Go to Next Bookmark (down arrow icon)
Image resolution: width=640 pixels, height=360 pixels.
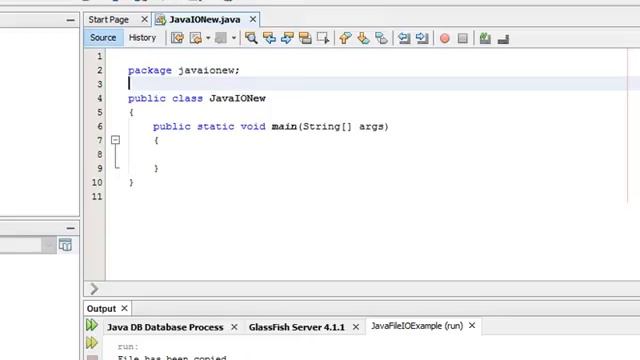(363, 38)
